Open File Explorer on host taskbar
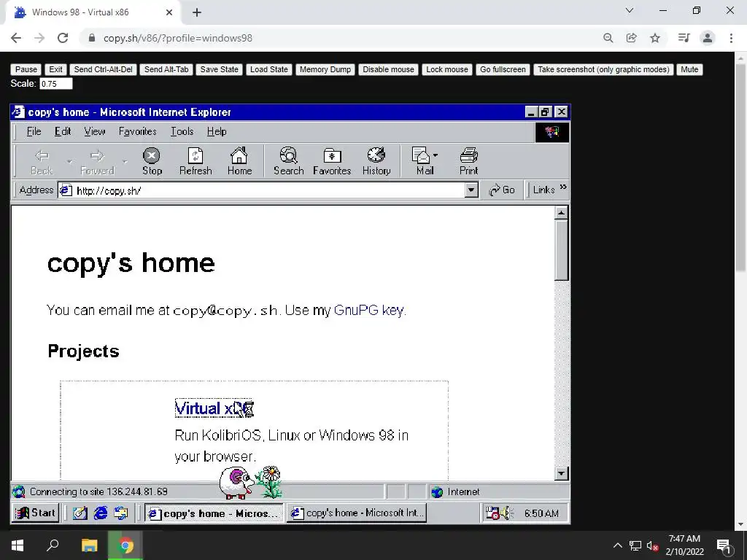This screenshot has width=747, height=560. click(89, 545)
